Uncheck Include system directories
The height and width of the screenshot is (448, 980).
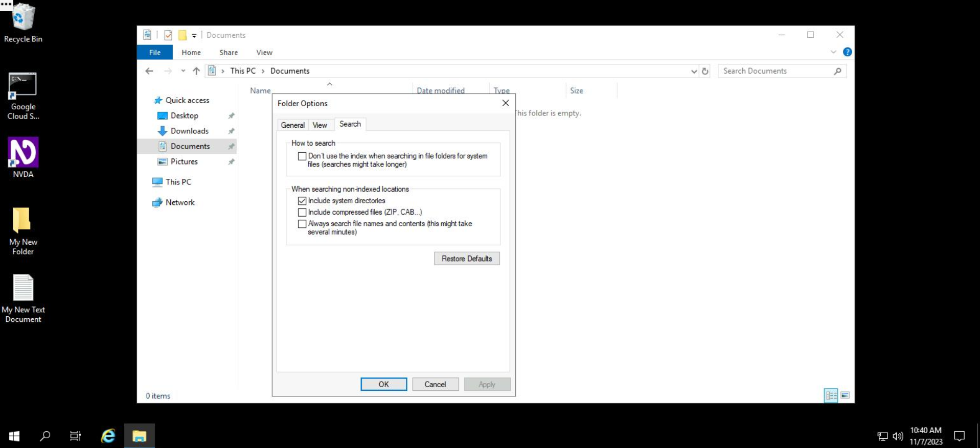(x=302, y=201)
